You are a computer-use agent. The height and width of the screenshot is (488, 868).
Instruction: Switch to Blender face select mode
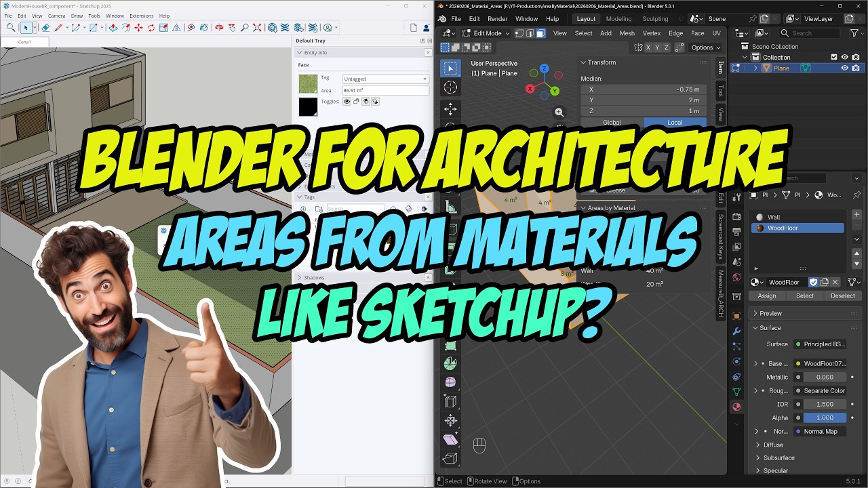540,33
